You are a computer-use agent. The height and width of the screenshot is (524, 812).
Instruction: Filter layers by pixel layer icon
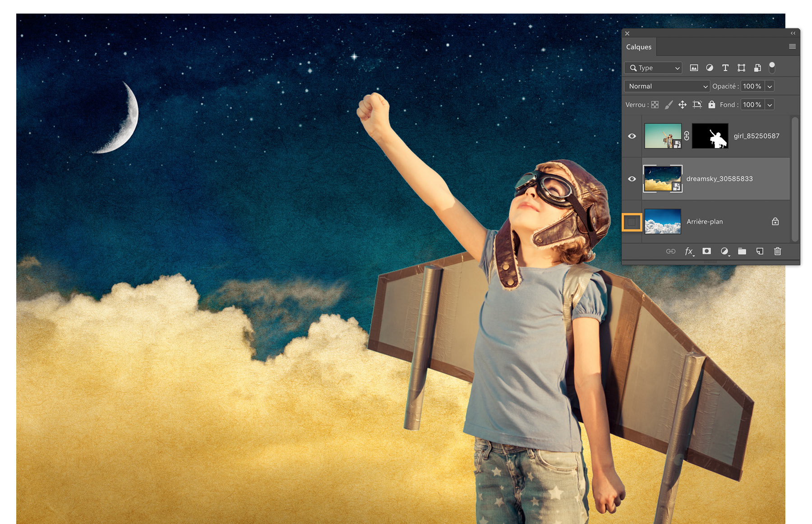[x=694, y=68]
